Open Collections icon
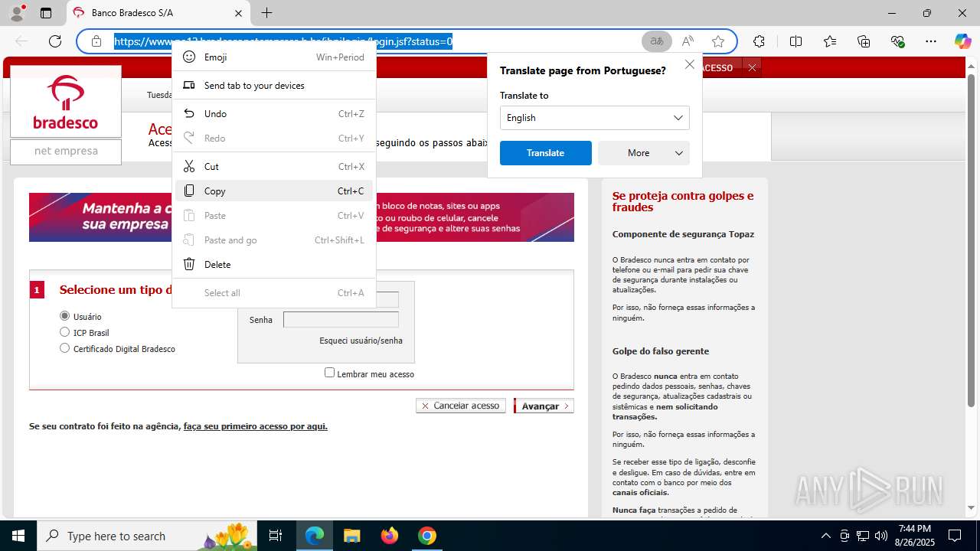This screenshot has height=551, width=980. click(x=864, y=41)
